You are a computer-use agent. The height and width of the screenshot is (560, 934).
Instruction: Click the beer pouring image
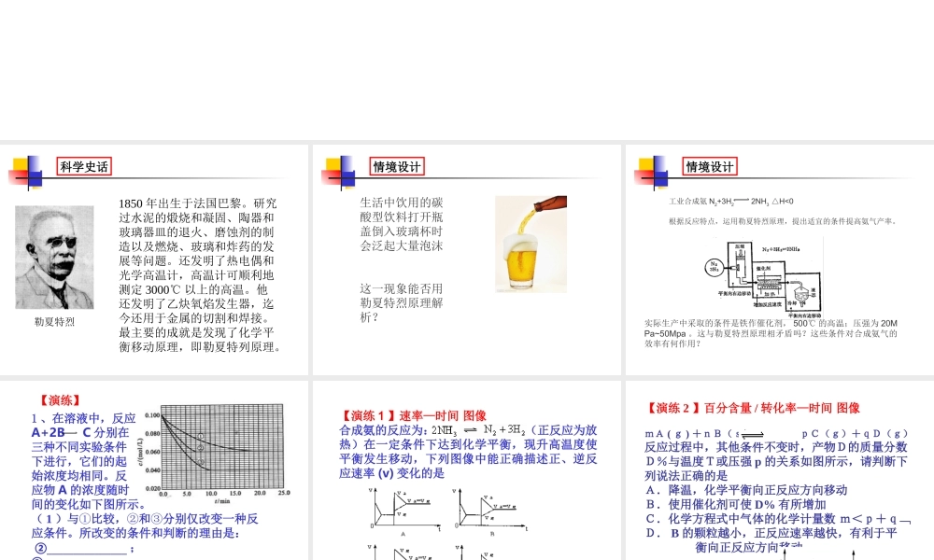coord(531,244)
